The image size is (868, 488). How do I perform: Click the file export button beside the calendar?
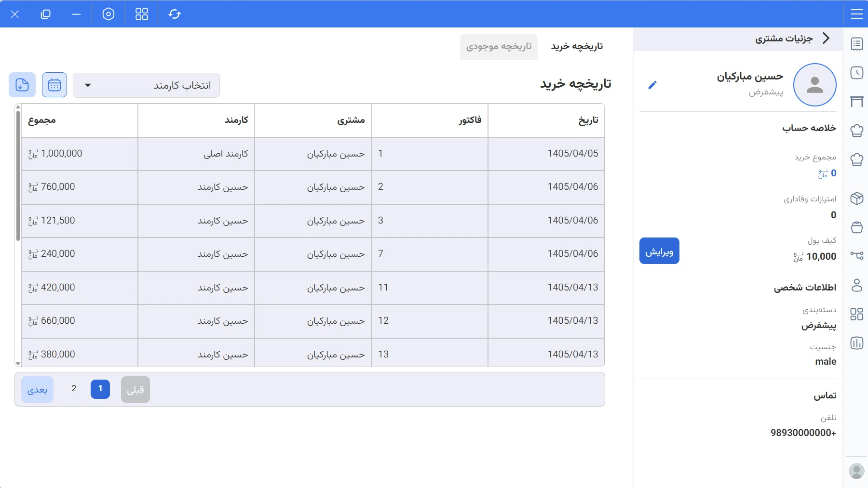pyautogui.click(x=22, y=85)
